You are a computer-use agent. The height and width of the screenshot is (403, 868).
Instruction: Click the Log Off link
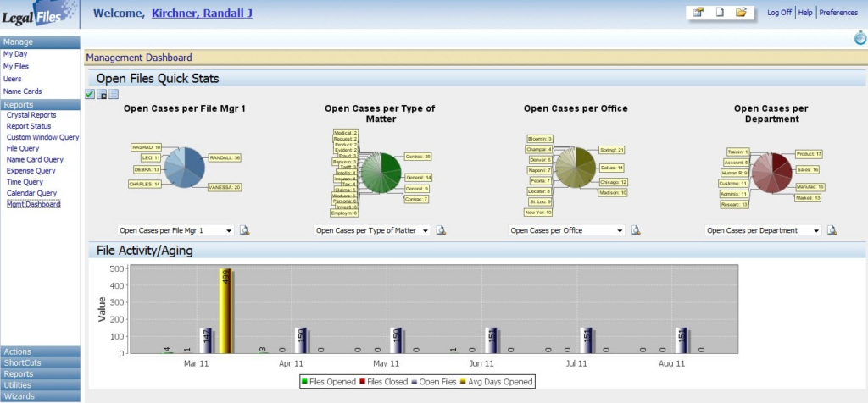[x=780, y=12]
